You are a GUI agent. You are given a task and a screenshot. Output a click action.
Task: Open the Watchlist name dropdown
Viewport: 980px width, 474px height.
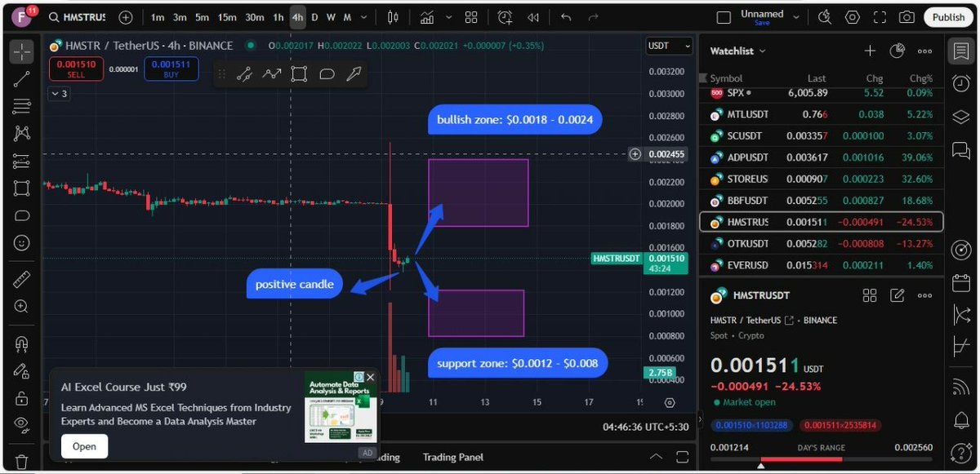point(737,51)
